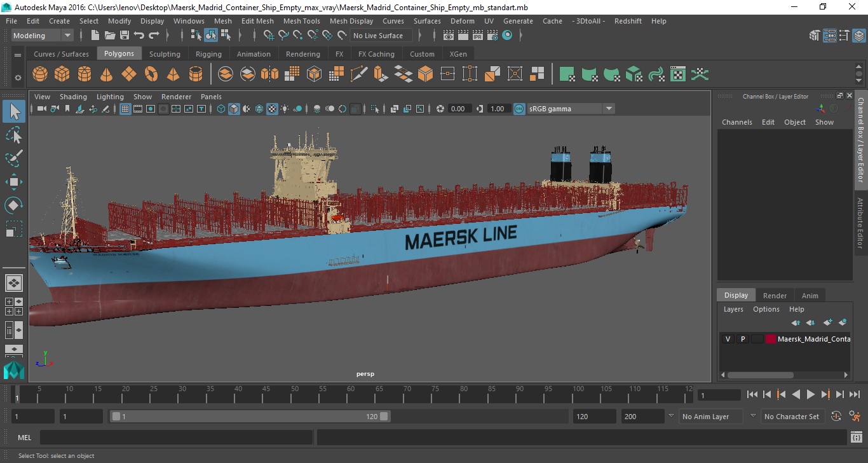Open the No Anim Layer dropdown arrow
The width and height of the screenshot is (868, 463).
pos(671,416)
